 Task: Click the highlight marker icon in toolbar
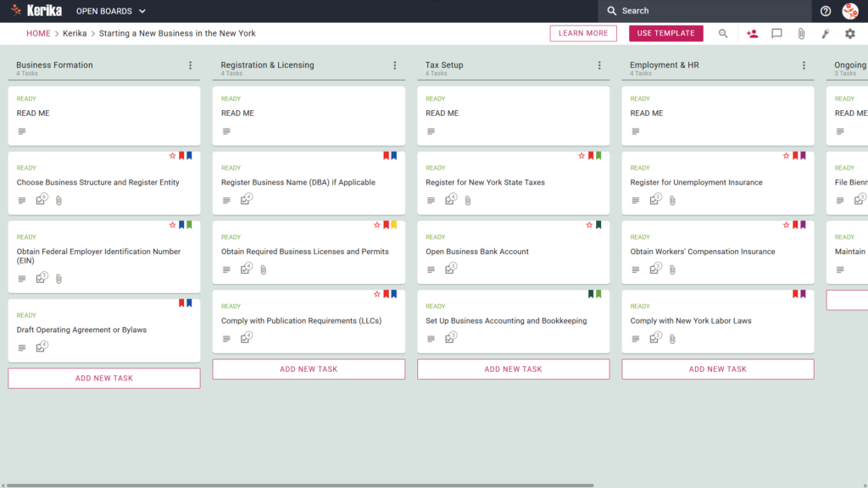tap(826, 34)
